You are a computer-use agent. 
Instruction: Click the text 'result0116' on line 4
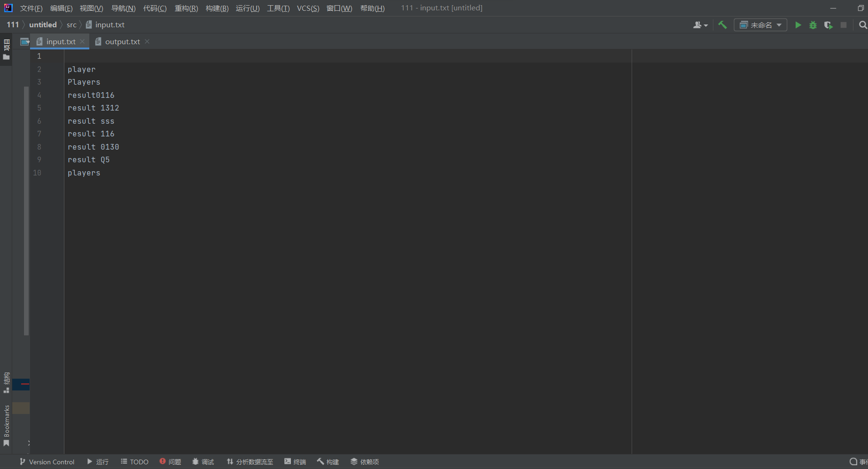[91, 95]
